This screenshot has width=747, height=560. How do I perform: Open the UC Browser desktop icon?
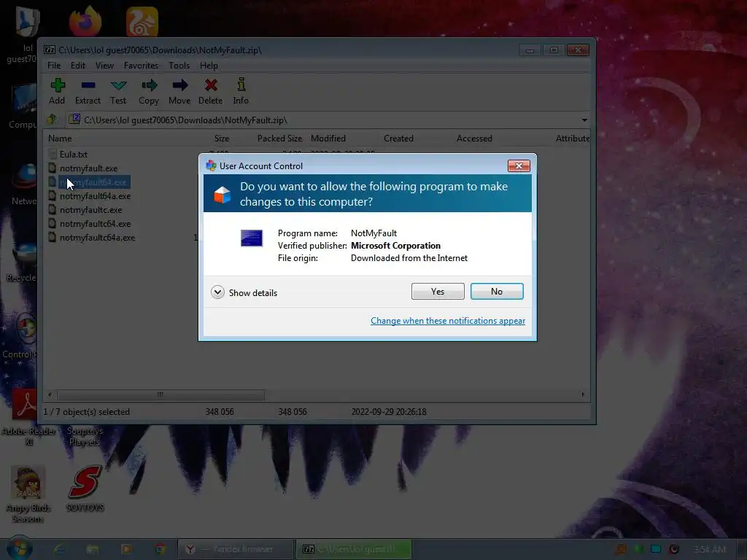click(x=142, y=21)
